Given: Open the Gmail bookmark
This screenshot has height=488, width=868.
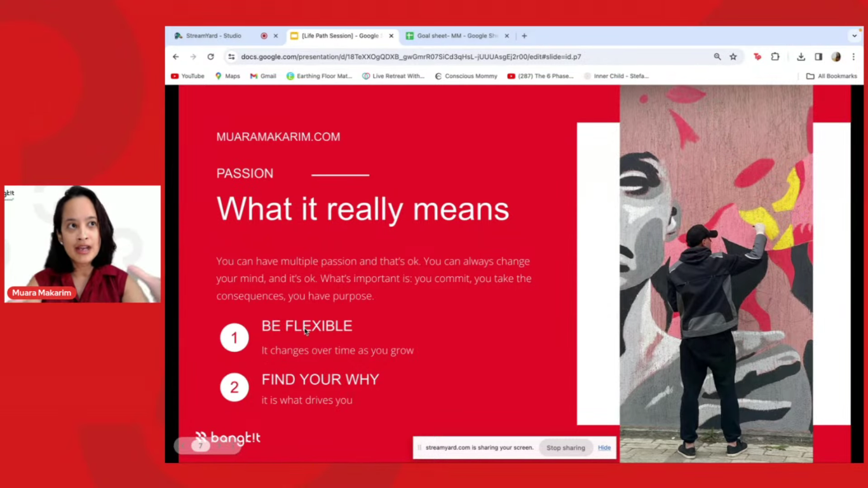Looking at the screenshot, I should click(263, 76).
